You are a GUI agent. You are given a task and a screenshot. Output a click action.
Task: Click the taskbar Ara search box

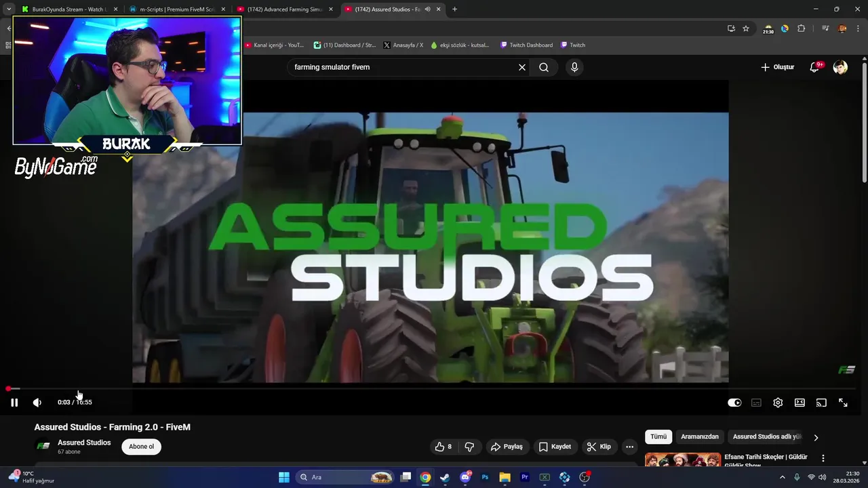click(x=346, y=477)
